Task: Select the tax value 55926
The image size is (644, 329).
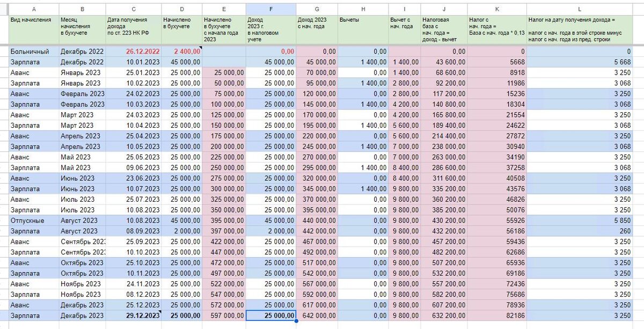Action: (x=497, y=221)
